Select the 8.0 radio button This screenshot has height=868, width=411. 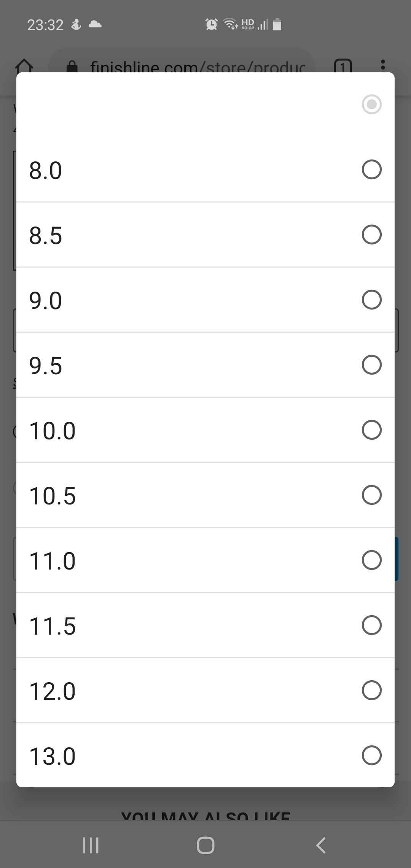click(x=371, y=169)
